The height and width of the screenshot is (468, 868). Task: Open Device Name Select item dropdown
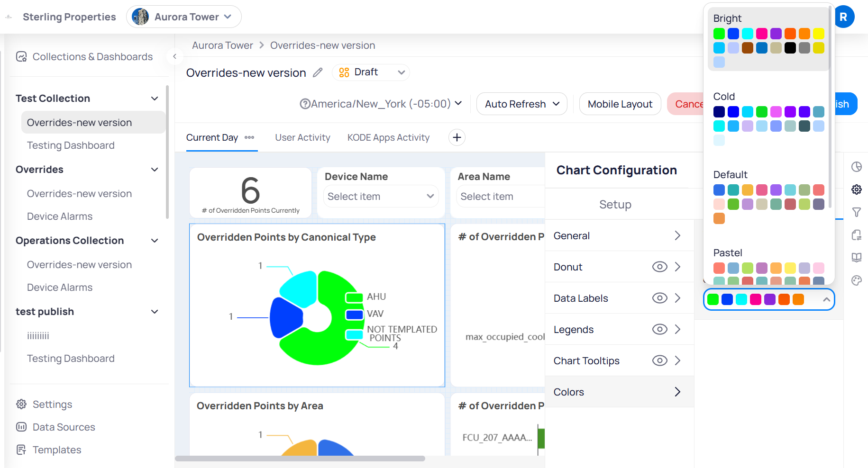(x=381, y=196)
